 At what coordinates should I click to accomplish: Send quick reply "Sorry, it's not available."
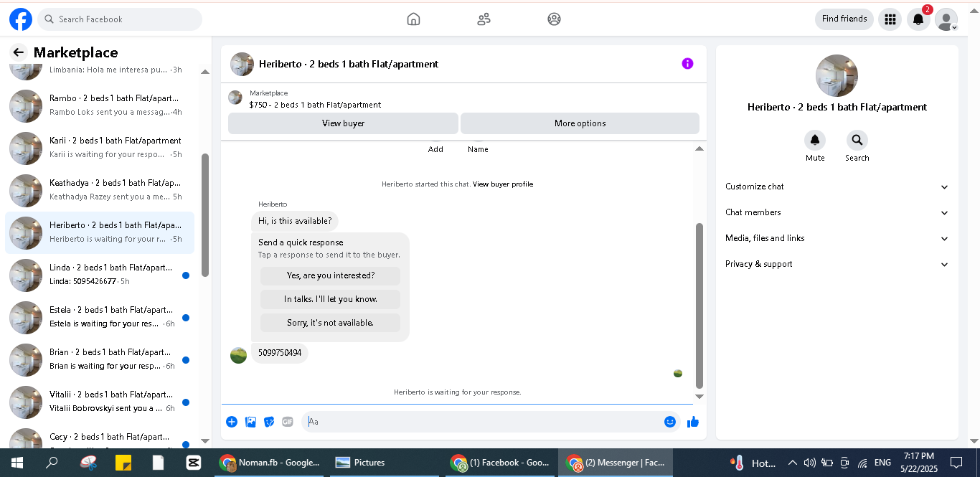[x=330, y=323]
